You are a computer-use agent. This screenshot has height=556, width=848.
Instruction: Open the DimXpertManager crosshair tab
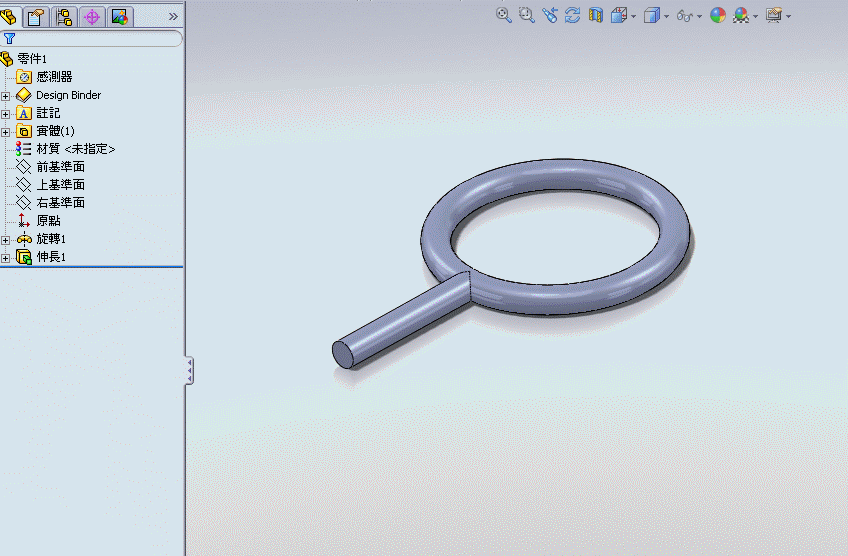[92, 16]
